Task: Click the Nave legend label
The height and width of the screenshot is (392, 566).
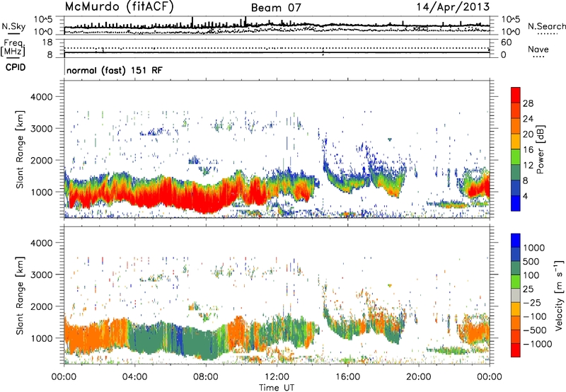Action: coord(538,49)
